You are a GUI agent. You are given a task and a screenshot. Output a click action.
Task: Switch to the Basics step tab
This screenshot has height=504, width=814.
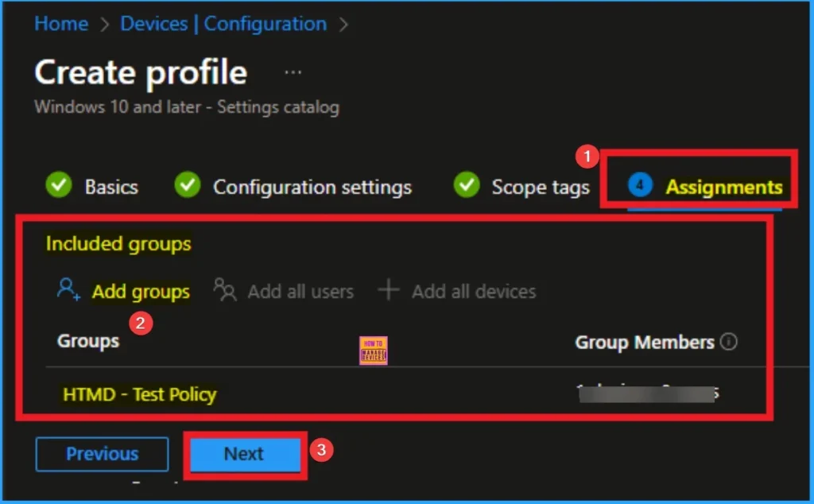click(x=111, y=187)
